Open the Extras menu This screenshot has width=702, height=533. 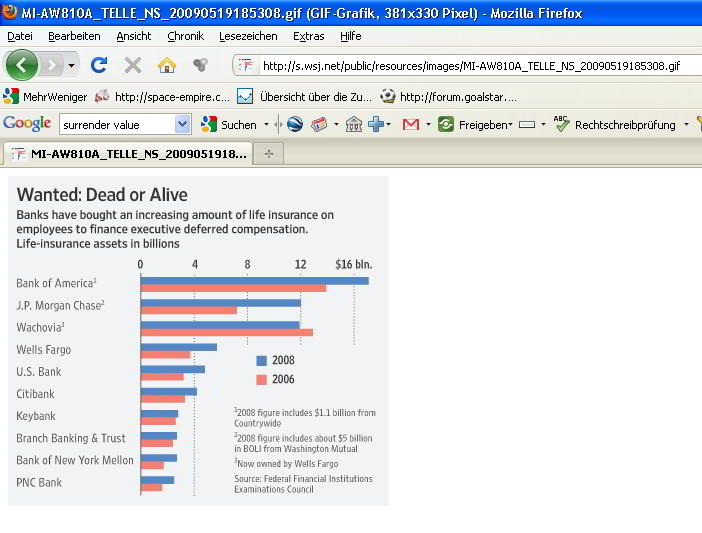308,36
